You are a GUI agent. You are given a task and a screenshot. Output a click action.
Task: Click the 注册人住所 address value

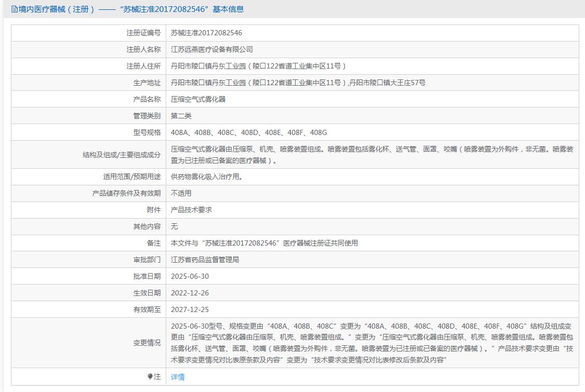[x=258, y=66]
